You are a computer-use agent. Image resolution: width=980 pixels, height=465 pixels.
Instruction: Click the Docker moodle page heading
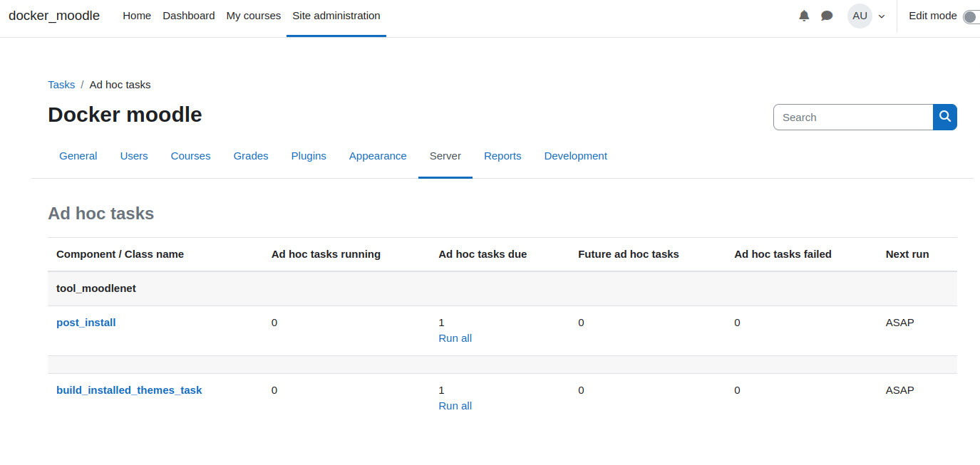tap(125, 115)
